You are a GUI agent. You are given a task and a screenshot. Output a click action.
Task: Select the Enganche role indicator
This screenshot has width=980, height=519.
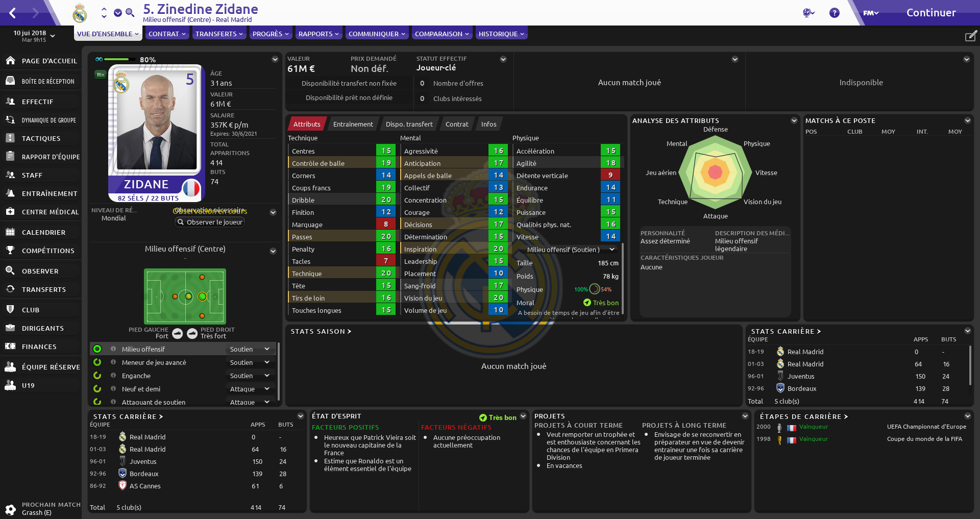(97, 376)
